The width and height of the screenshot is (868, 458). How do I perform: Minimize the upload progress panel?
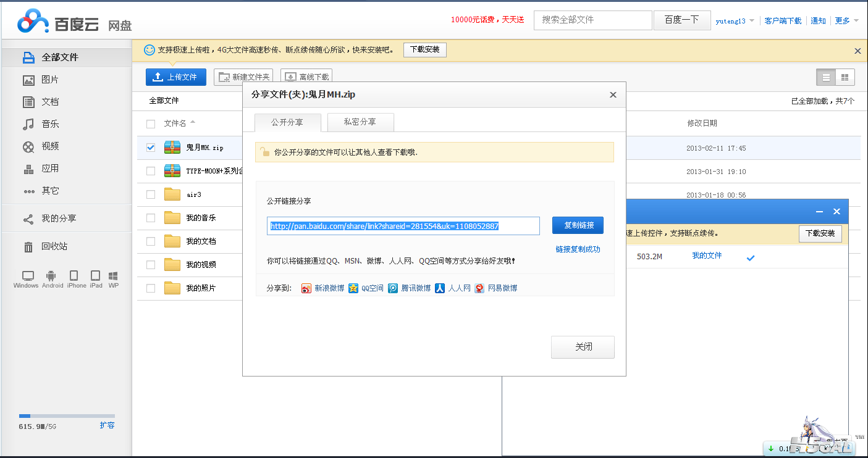click(819, 212)
